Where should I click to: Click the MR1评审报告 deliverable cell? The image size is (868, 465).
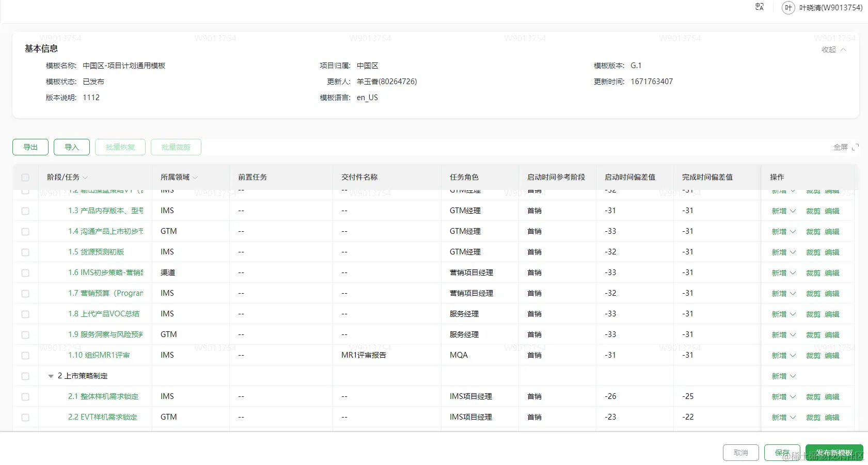tap(364, 355)
